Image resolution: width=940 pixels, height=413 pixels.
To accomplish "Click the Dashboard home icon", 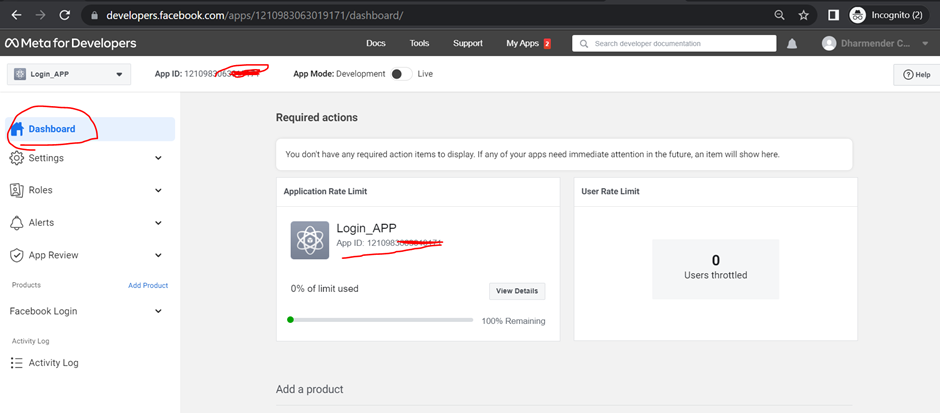I will (17, 129).
